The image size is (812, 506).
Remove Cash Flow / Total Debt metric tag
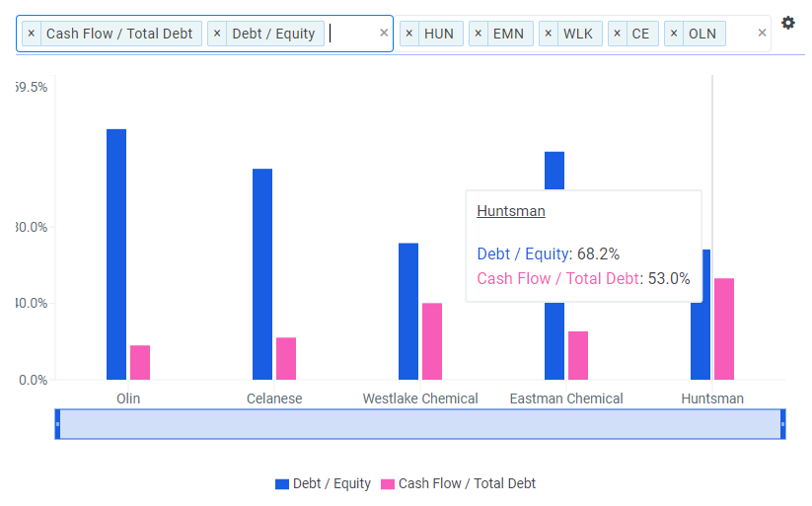click(x=32, y=34)
